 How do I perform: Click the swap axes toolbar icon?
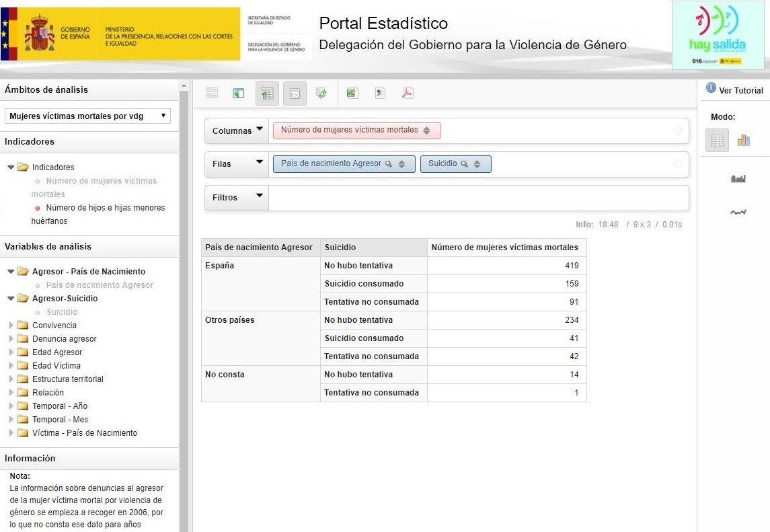321,93
